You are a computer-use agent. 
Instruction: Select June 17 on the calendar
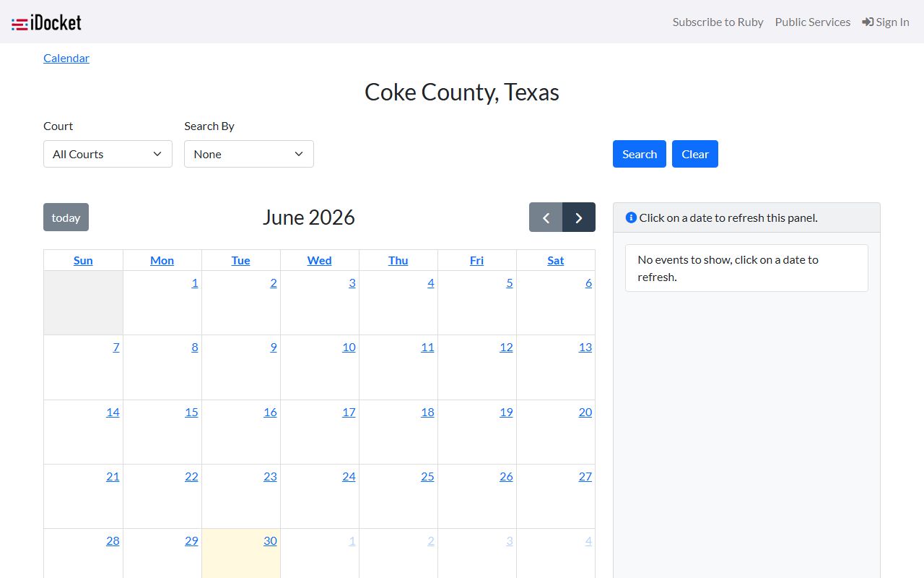pos(349,412)
